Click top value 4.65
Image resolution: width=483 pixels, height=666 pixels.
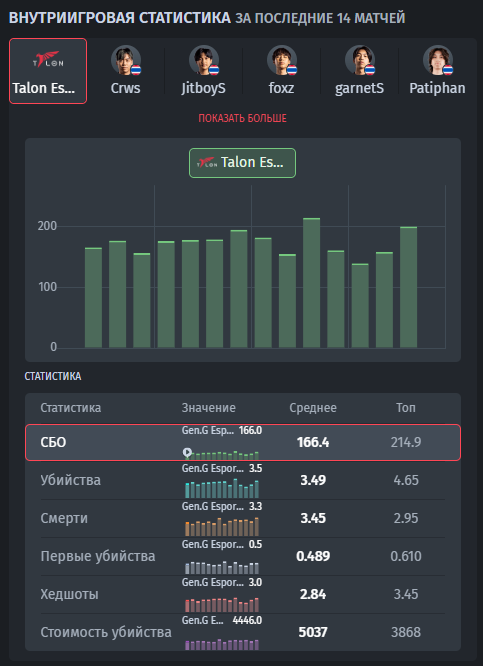click(x=406, y=480)
